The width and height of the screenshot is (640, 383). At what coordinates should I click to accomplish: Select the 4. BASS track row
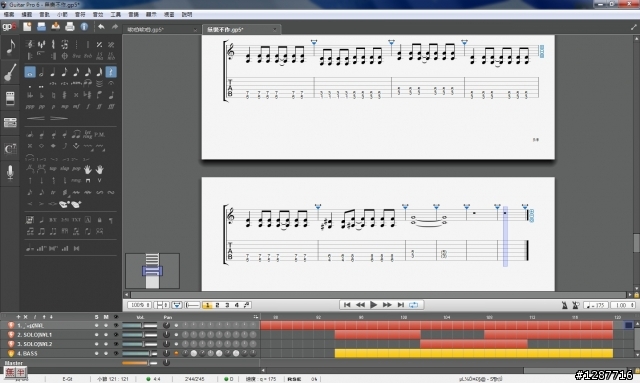click(x=130, y=354)
